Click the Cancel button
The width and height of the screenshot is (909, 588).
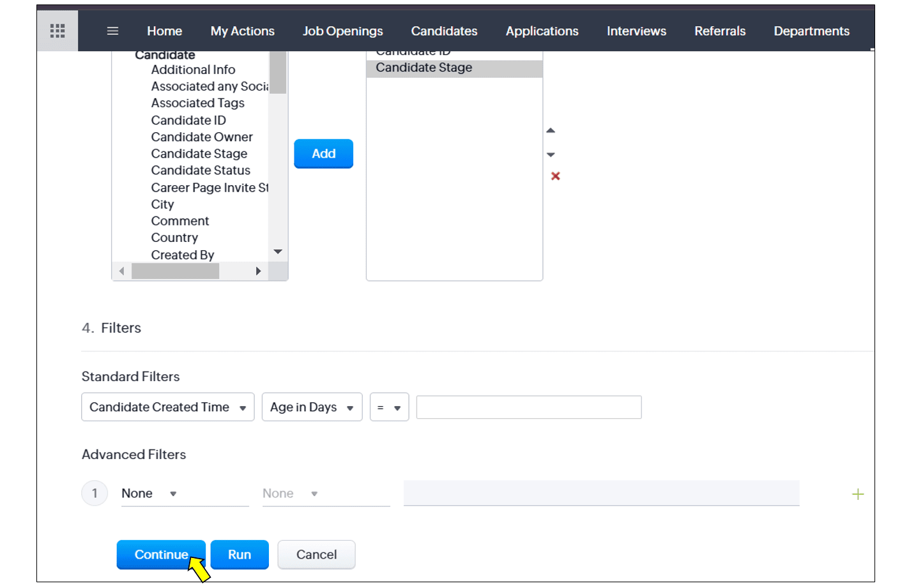point(316,555)
